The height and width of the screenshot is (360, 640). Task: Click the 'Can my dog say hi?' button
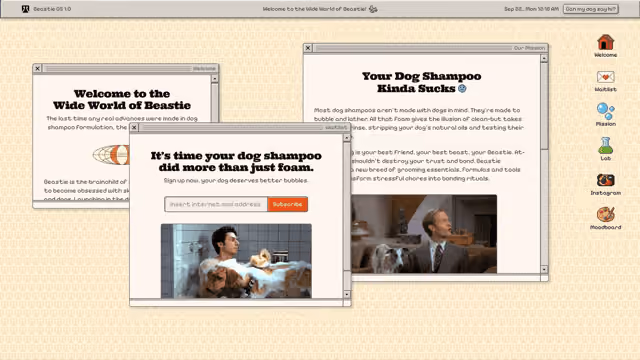pyautogui.click(x=591, y=9)
